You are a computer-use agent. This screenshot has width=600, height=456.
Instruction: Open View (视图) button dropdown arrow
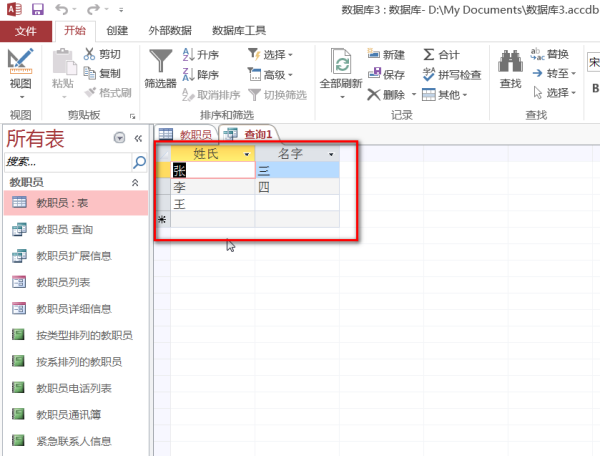coord(22,97)
